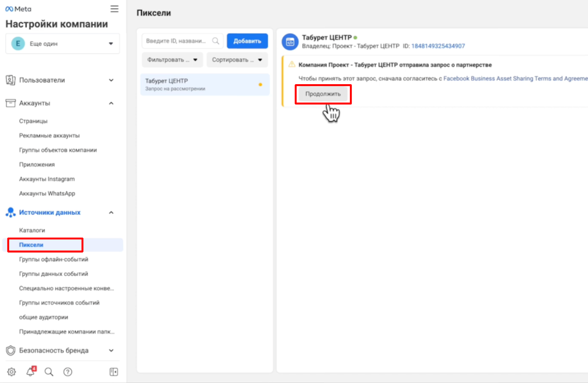The height and width of the screenshot is (383, 588).
Task: Open Аккаунты Instagram
Action: click(47, 179)
